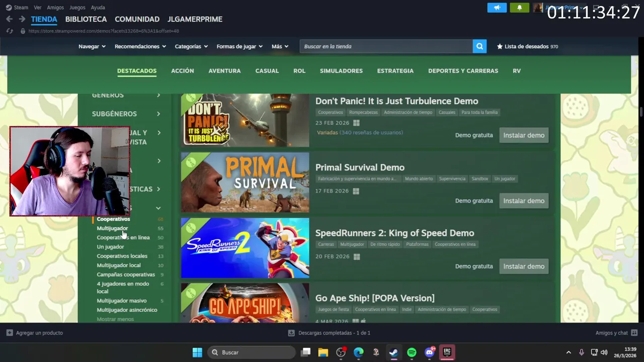Screen dimensions: 644x362
Task: Click Windows icon for Don't Panic Turbulence Demo
Action: pos(356,123)
